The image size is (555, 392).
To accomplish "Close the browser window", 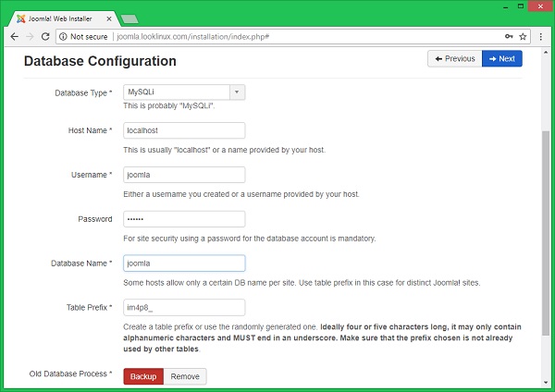I will click(540, 6).
